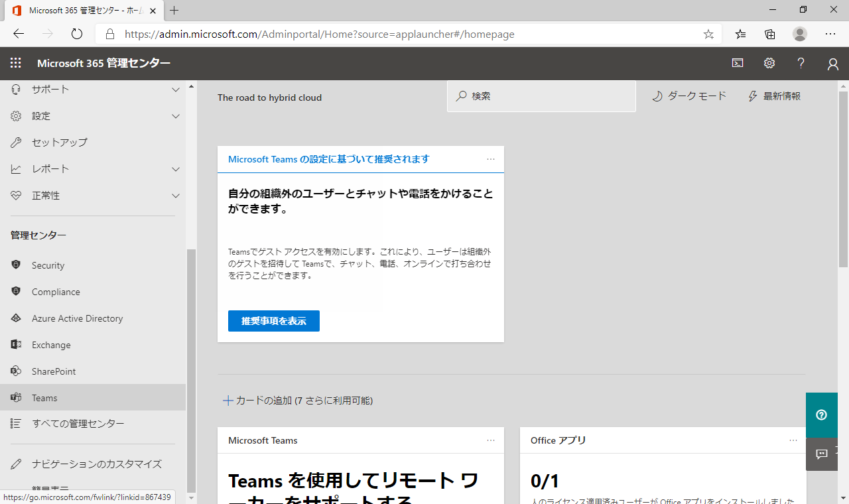This screenshot has width=849, height=504.
Task: Click the 管理センター section heading
Action: 38,235
